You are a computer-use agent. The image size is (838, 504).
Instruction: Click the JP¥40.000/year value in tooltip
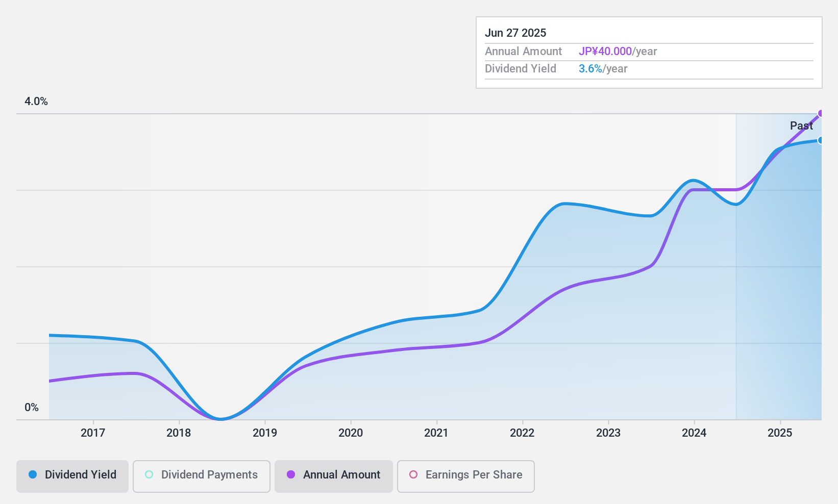pyautogui.click(x=618, y=52)
